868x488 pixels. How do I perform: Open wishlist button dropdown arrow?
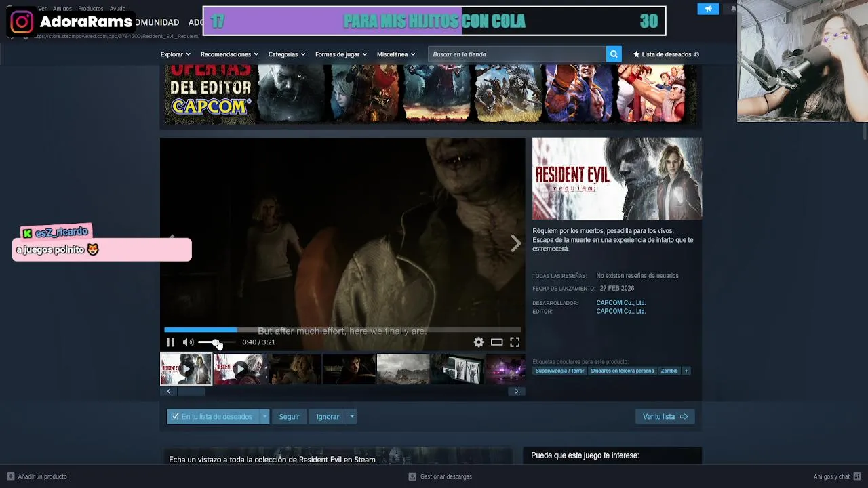[x=264, y=417]
